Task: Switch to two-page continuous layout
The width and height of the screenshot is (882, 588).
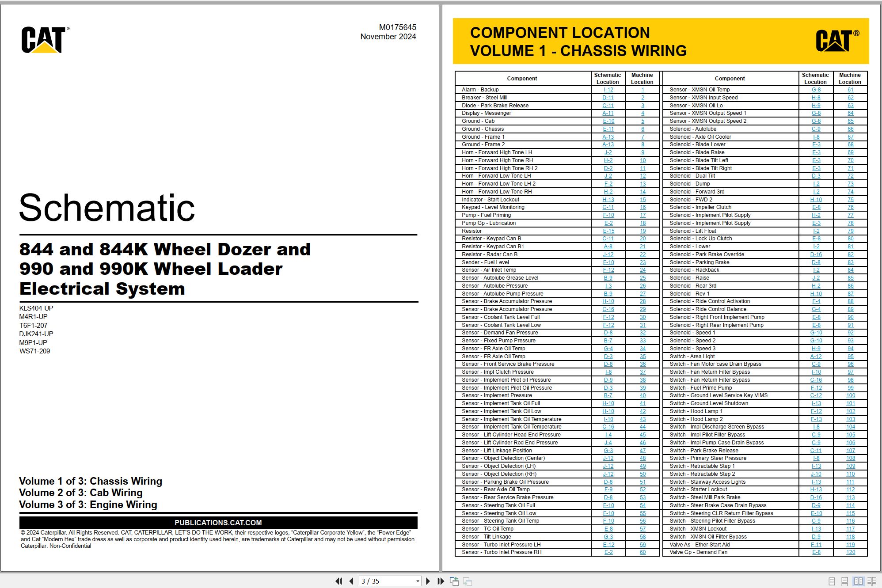Action: tap(872, 581)
